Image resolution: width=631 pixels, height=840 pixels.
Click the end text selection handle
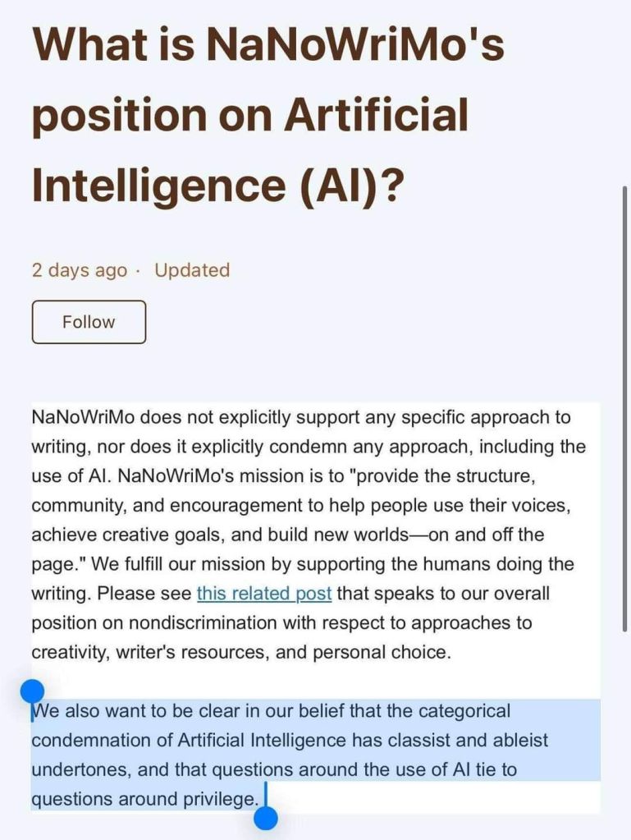[266, 818]
